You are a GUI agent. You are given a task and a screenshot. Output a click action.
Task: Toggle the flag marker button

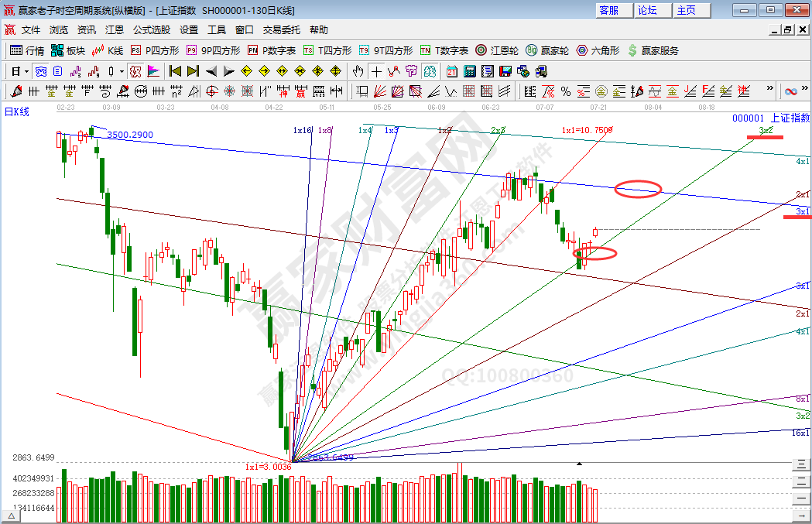coord(152,71)
